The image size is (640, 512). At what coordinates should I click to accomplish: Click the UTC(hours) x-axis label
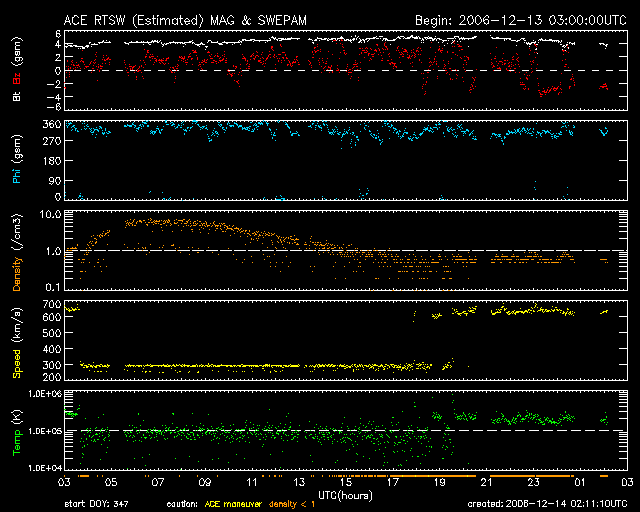click(x=345, y=494)
